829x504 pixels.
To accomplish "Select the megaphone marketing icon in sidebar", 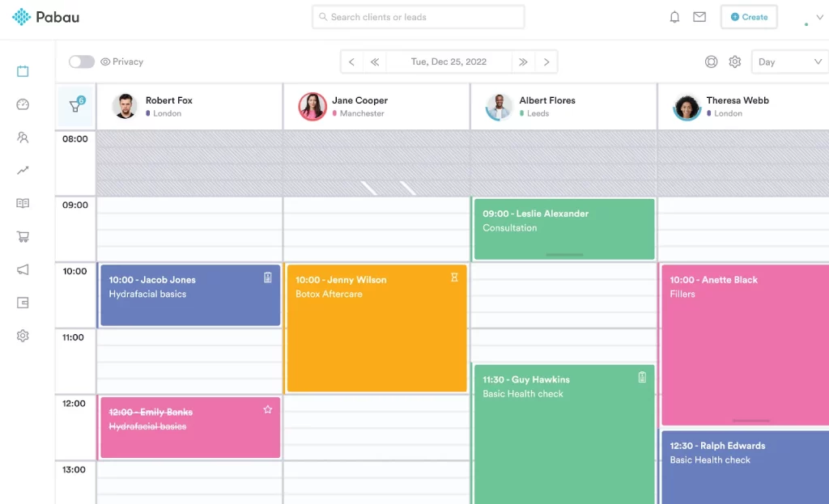I will click(22, 269).
